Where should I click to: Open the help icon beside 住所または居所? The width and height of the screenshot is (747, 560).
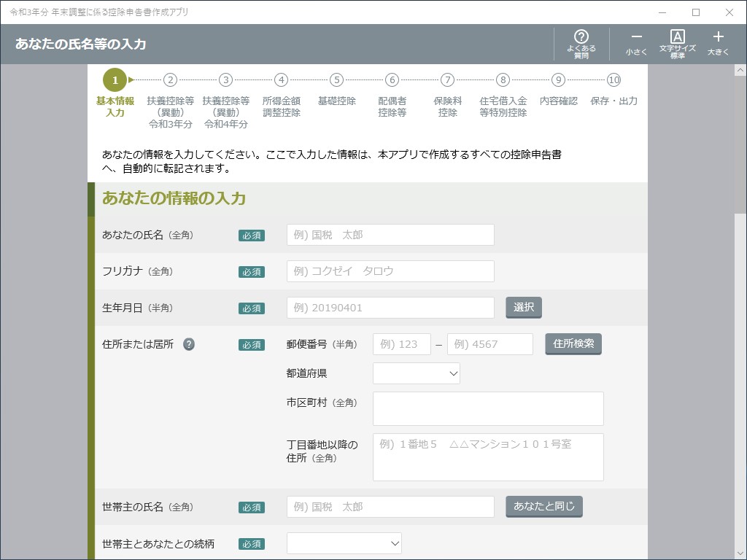(188, 343)
